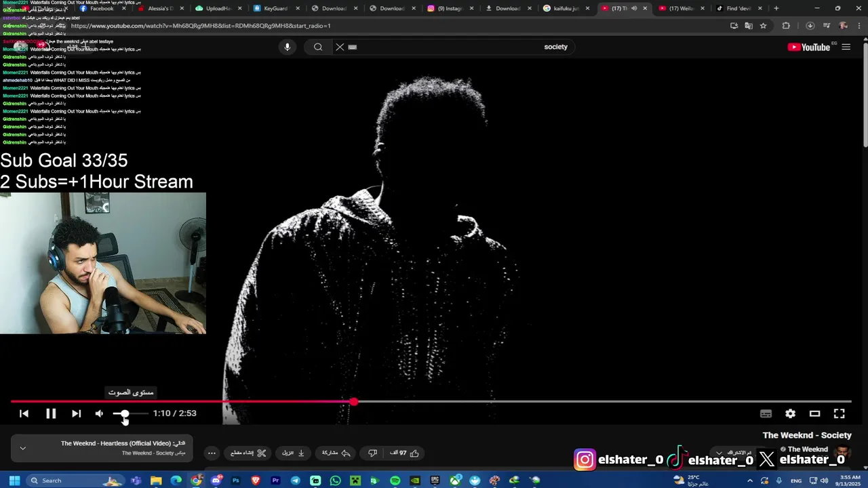
Task: Switch to theater mode
Action: pyautogui.click(x=814, y=413)
